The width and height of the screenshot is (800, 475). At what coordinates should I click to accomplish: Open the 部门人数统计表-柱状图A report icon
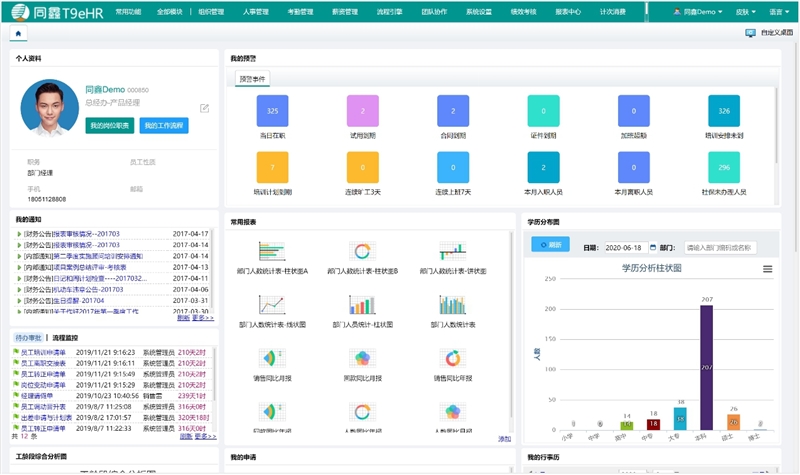(272, 250)
